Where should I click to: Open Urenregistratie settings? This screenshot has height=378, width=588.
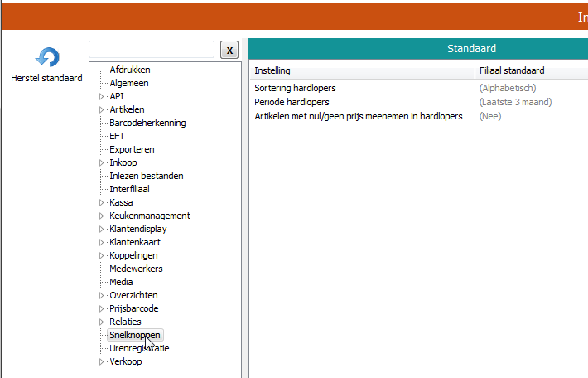tap(139, 348)
